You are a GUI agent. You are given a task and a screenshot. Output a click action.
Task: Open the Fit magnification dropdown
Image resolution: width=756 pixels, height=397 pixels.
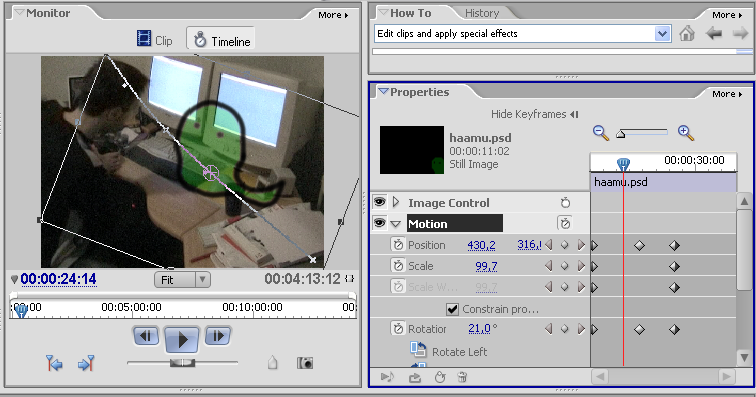tap(182, 280)
